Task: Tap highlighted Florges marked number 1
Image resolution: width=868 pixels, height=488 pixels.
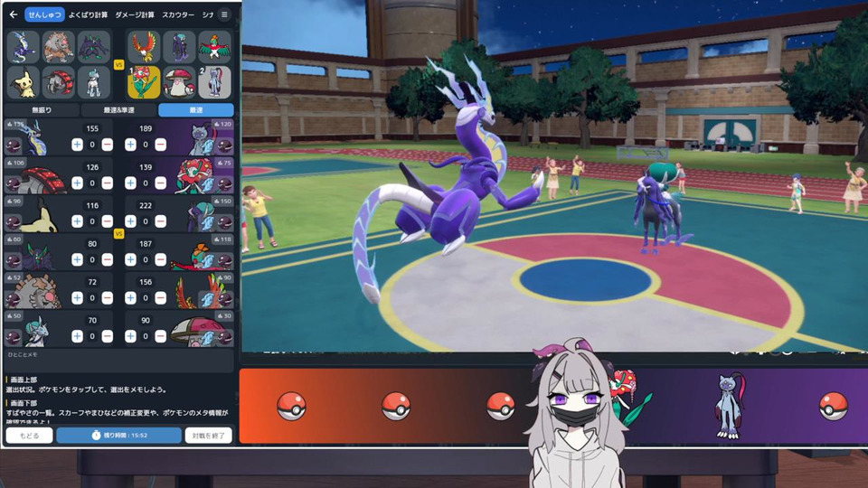Action: point(144,82)
